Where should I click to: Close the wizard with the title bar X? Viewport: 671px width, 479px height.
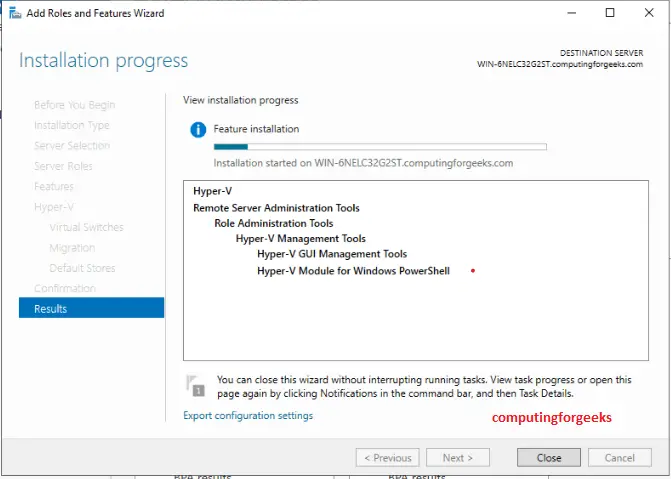click(x=649, y=13)
